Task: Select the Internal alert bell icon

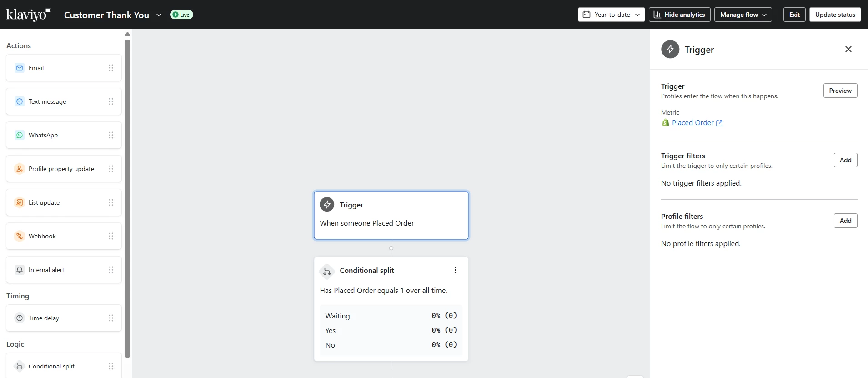Action: tap(20, 270)
